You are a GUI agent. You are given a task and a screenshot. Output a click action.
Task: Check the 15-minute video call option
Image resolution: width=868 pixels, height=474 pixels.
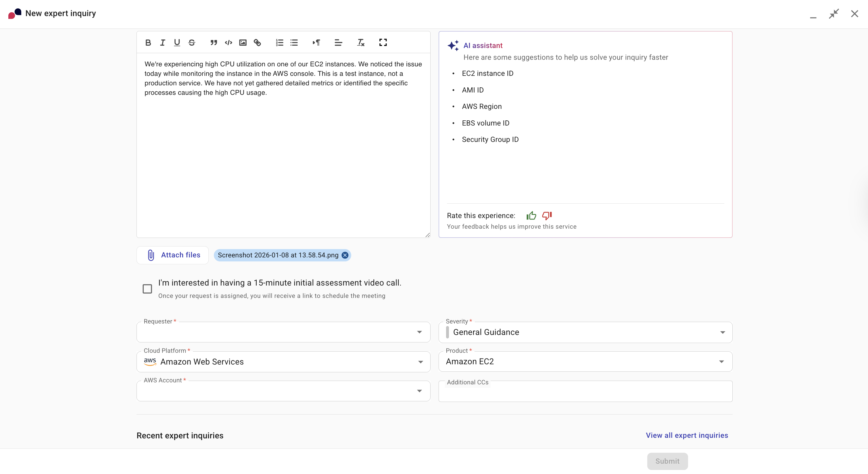147,289
